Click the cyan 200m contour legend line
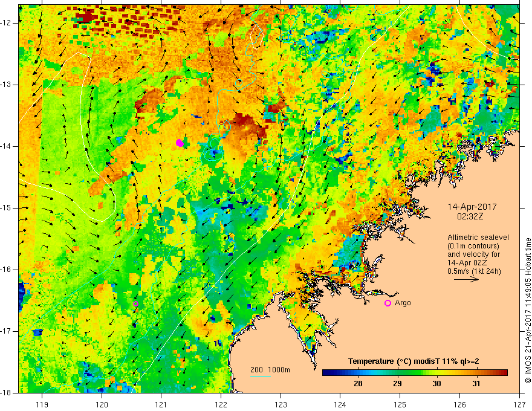 (261, 376)
